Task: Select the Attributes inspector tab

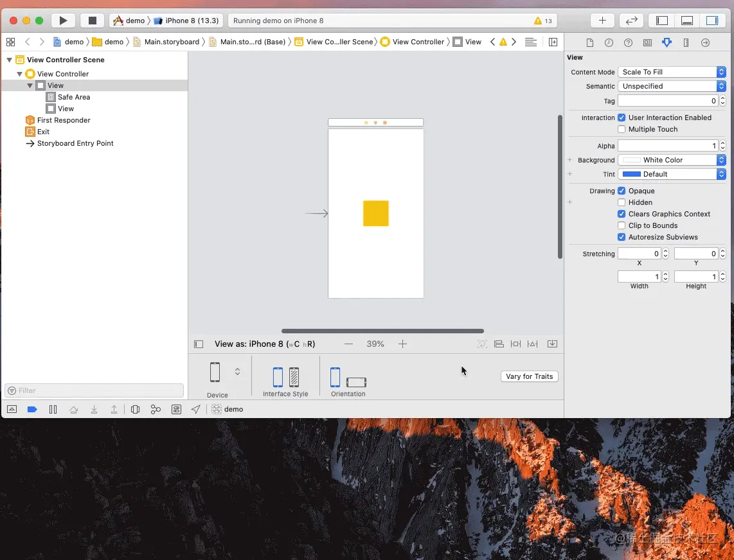Action: (667, 42)
